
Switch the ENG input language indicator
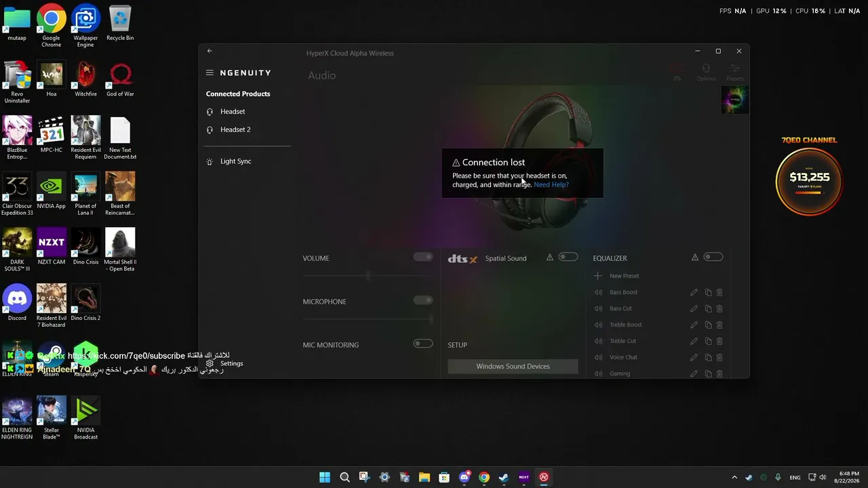tap(795, 477)
